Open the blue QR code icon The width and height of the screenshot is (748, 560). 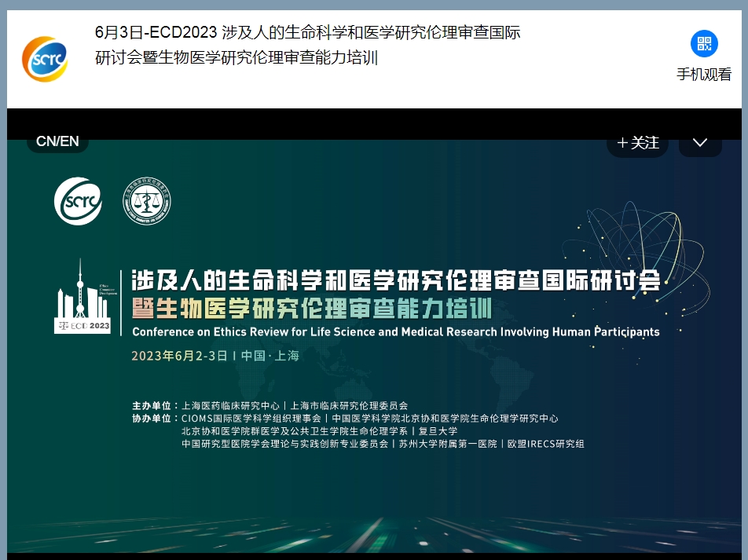tap(704, 44)
